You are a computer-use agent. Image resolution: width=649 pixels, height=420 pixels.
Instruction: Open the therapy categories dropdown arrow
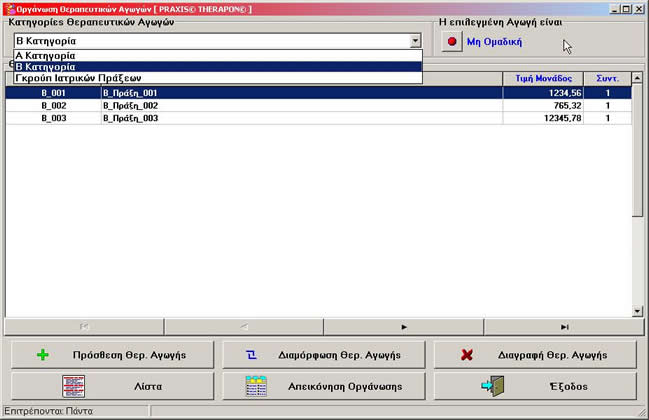click(x=415, y=41)
